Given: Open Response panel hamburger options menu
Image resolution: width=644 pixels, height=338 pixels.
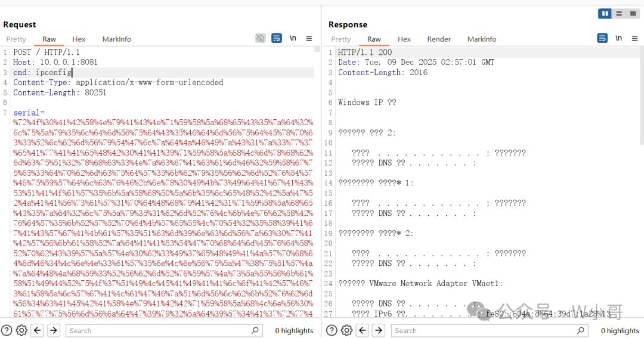Looking at the screenshot, I should (x=634, y=38).
